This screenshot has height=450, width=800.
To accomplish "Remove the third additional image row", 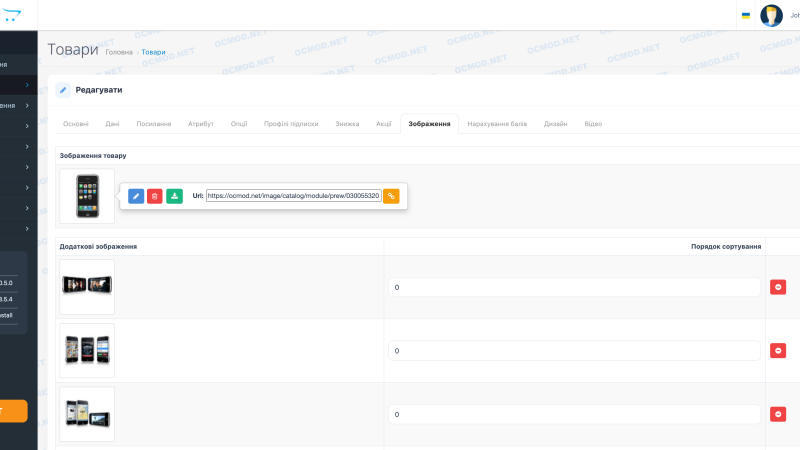I will 778,414.
